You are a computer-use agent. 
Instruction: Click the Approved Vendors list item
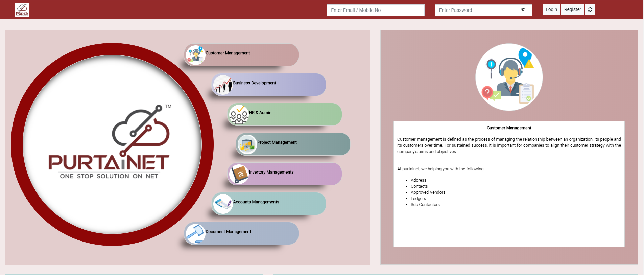coord(428,192)
